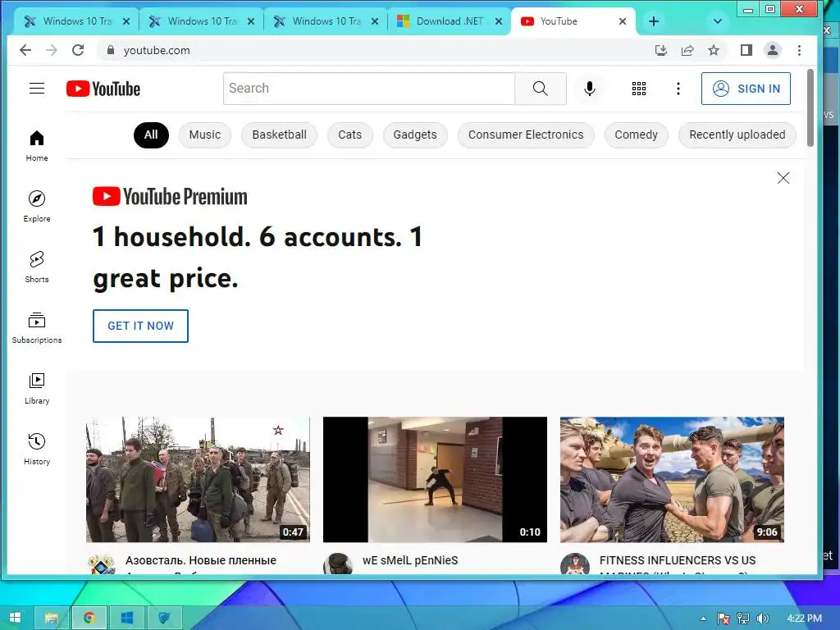Dismiss the YouTube Premium banner
The image size is (840, 630).
(x=783, y=178)
